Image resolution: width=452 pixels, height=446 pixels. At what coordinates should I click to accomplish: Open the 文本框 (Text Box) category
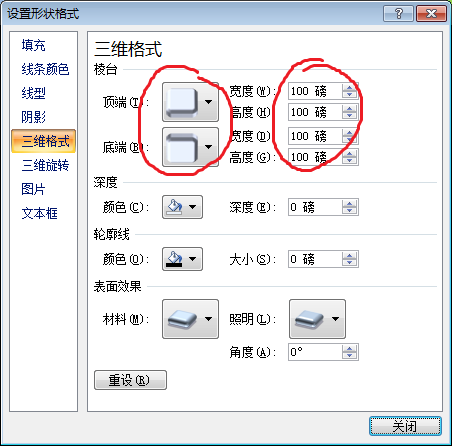pos(39,213)
